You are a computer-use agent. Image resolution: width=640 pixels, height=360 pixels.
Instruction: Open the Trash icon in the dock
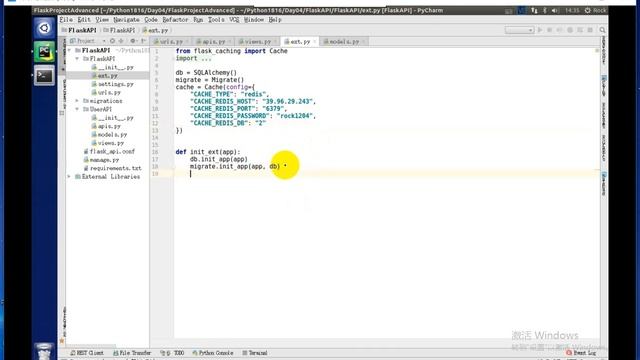(x=44, y=352)
